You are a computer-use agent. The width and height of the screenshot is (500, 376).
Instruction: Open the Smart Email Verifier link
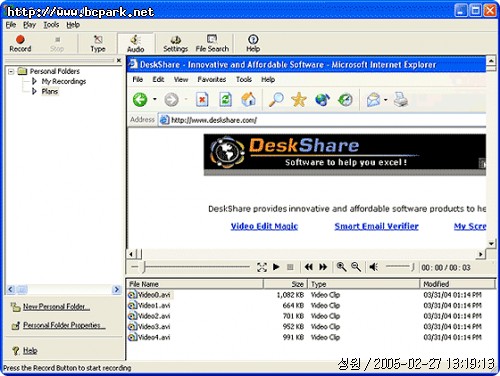click(x=377, y=226)
